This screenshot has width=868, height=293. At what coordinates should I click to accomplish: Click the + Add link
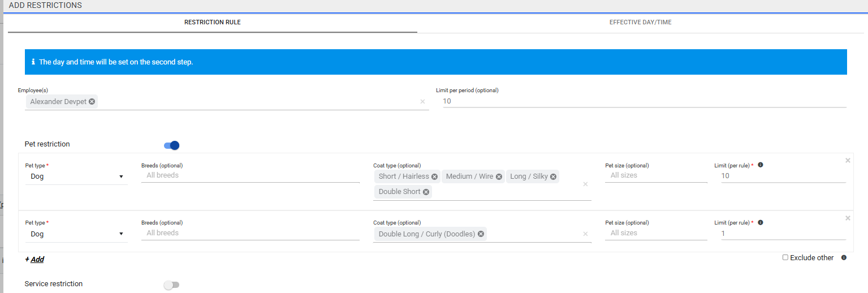(34, 260)
